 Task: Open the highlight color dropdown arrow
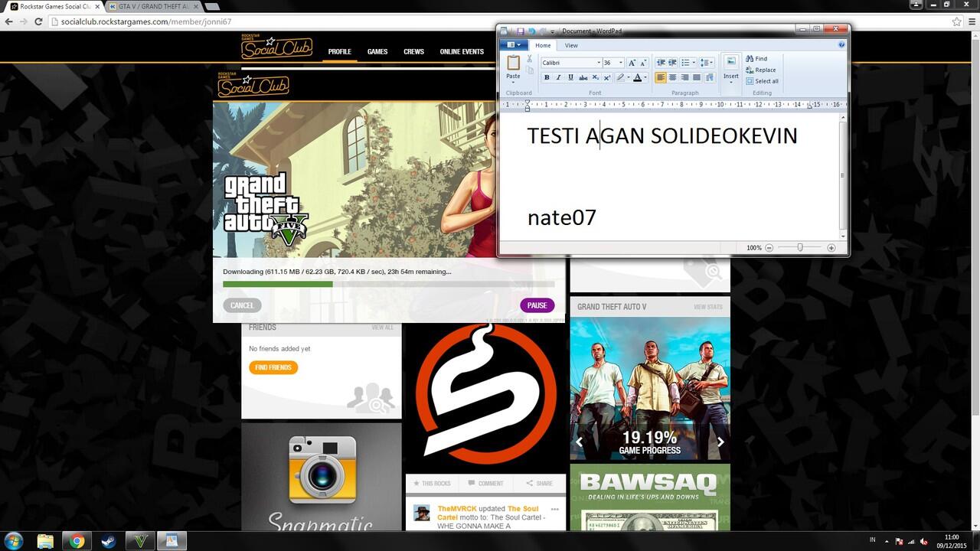(x=628, y=77)
